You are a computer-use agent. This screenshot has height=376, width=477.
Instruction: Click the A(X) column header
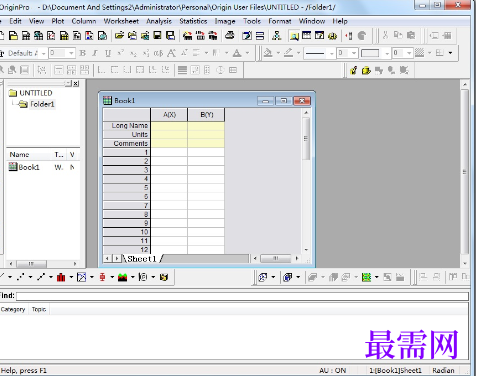click(x=169, y=115)
